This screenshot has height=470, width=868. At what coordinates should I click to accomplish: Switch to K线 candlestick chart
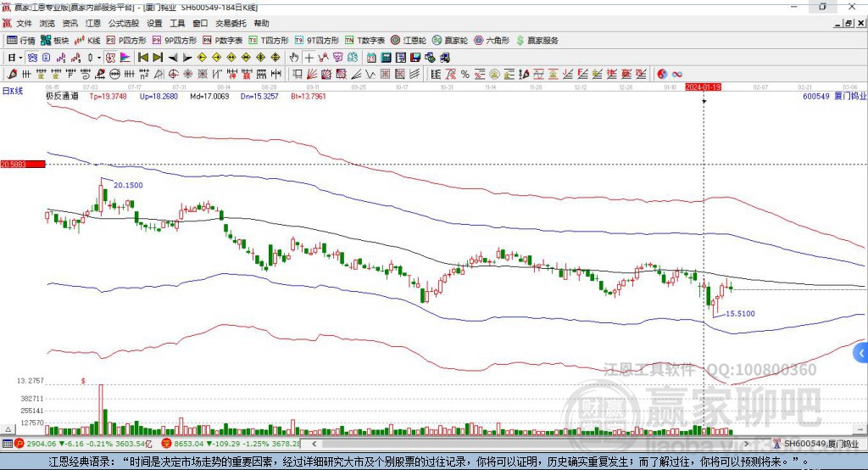point(87,41)
